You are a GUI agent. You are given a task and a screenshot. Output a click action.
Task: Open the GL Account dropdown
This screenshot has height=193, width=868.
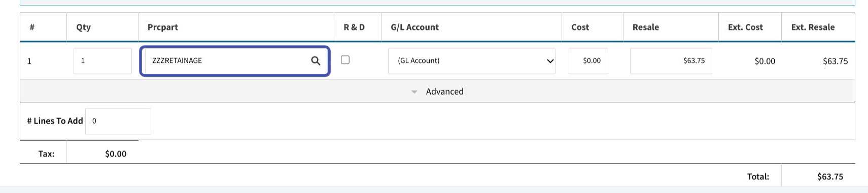point(471,61)
